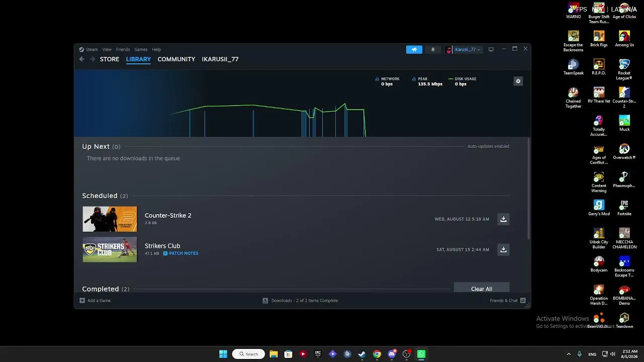This screenshot has height=362, width=644.
Task: Clear all completed downloads
Action: pos(481,289)
